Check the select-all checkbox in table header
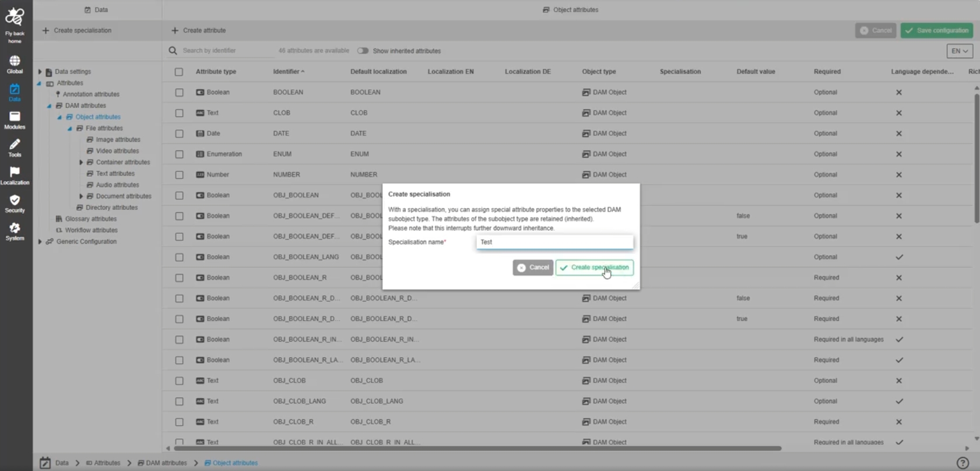 point(179,72)
